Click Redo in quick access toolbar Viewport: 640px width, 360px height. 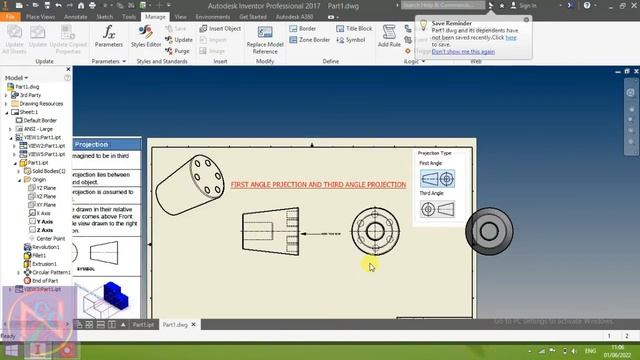point(70,6)
